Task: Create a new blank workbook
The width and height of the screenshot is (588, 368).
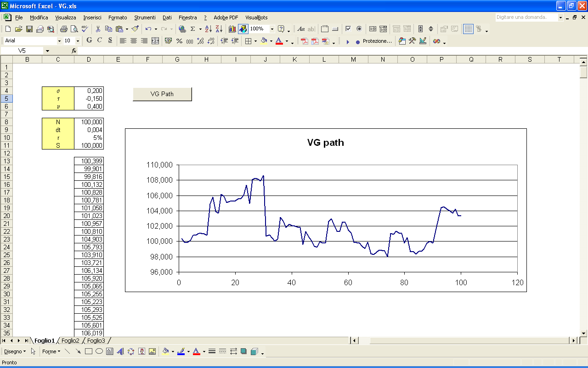Action: (8, 29)
